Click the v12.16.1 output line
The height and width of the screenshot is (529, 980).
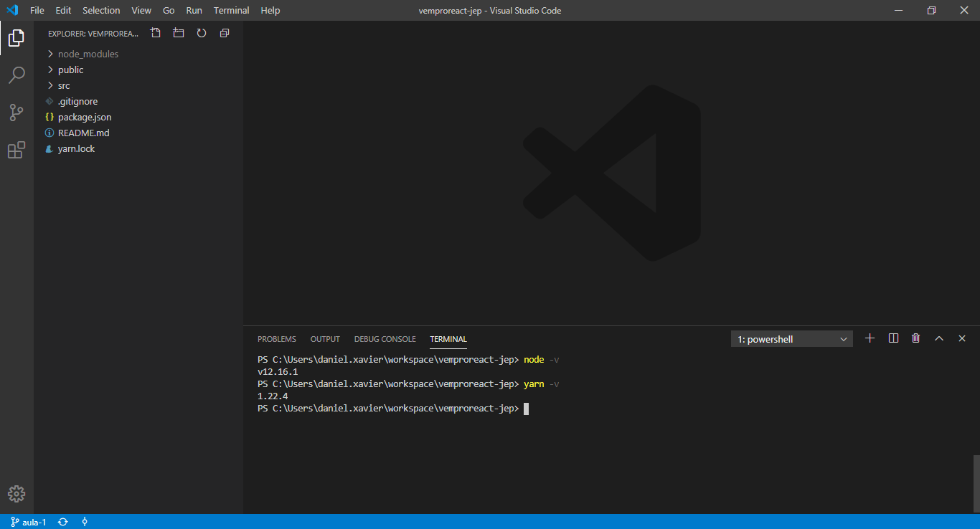[x=278, y=372]
